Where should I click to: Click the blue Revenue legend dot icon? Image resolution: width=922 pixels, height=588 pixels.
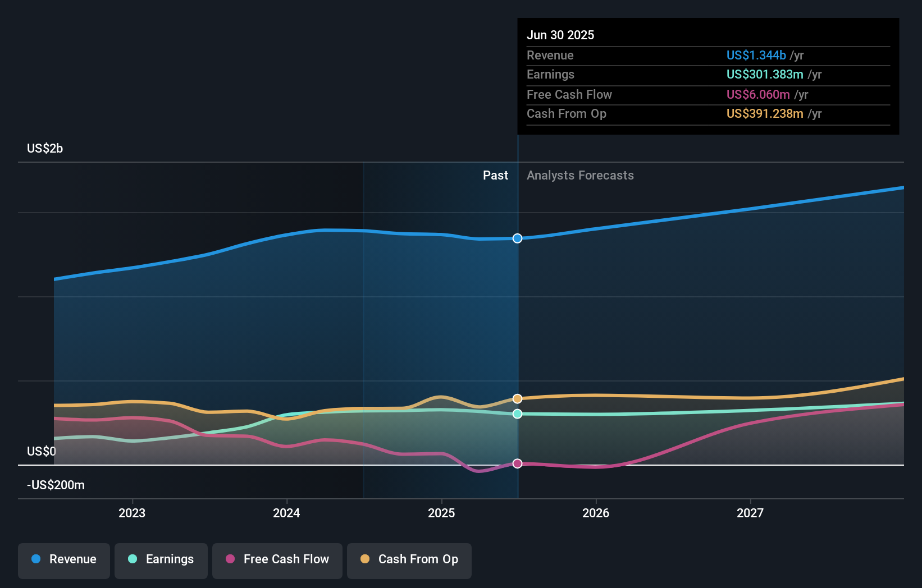tap(36, 559)
